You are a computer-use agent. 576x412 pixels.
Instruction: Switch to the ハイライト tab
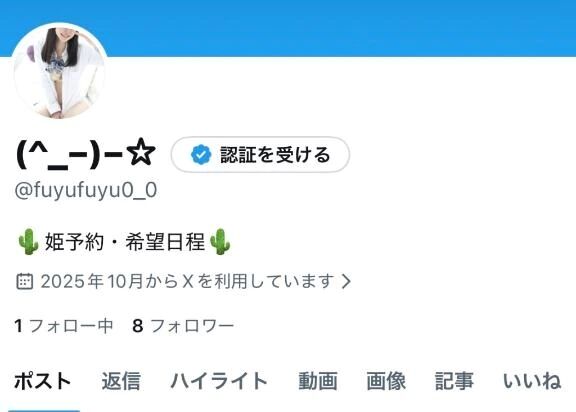[x=219, y=381]
